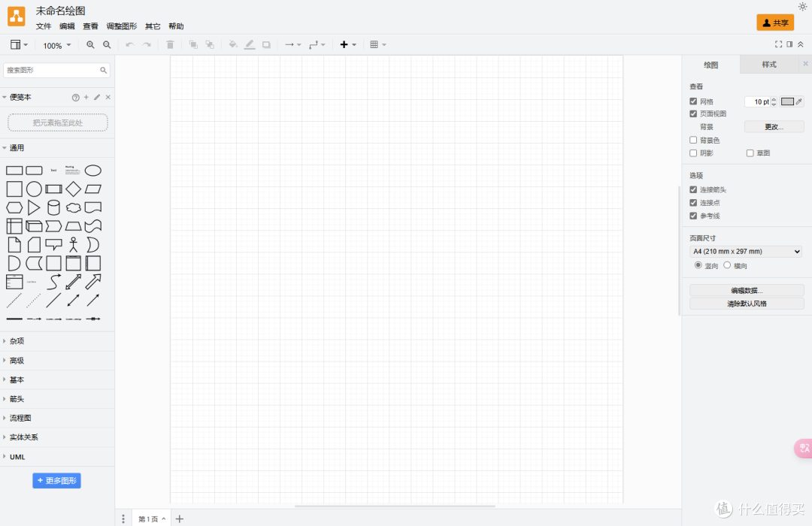Select the diamond shape in the shape palette
The height and width of the screenshot is (526, 812).
click(x=73, y=189)
